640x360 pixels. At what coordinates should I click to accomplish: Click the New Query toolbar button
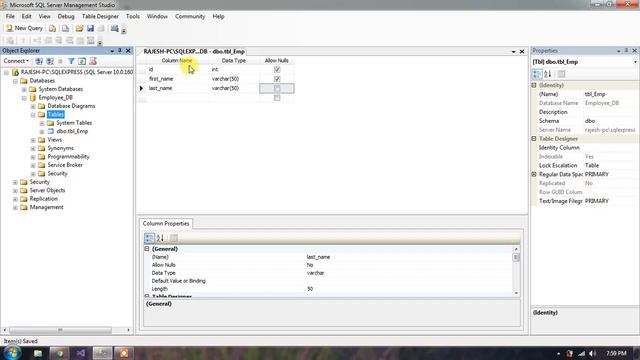coord(24,28)
